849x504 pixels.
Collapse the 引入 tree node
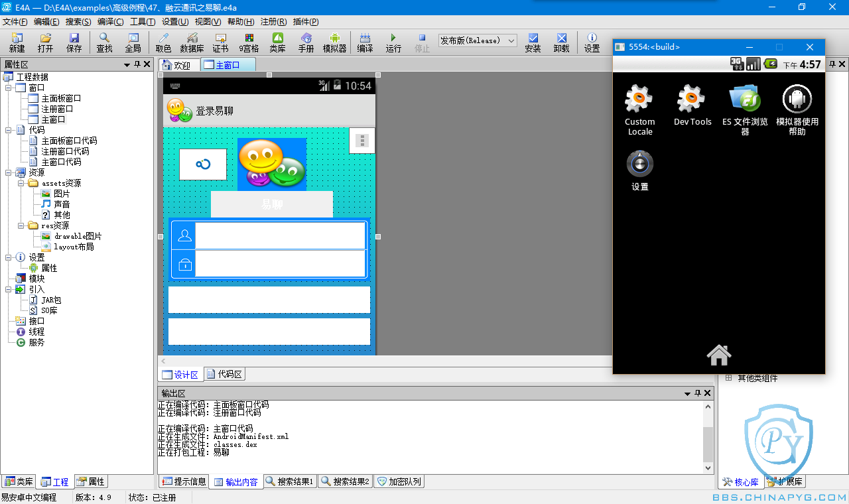9,289
